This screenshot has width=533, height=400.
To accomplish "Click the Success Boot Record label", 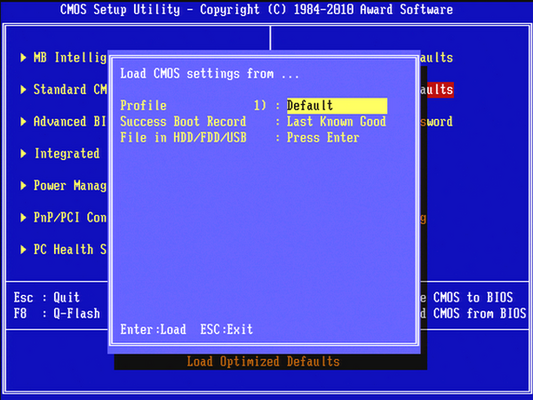I will click(183, 122).
